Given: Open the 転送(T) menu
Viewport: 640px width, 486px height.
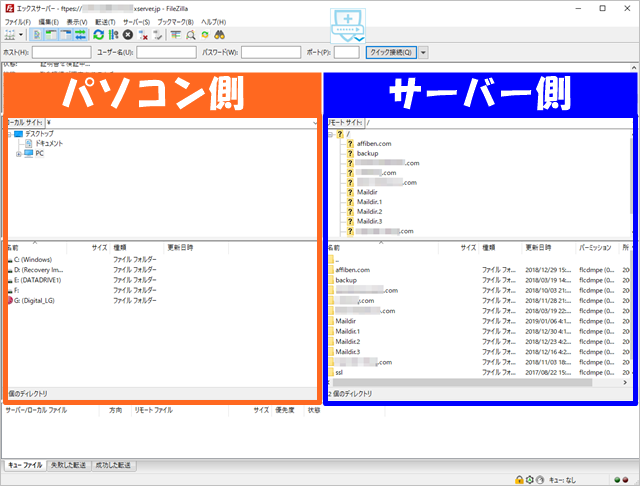Looking at the screenshot, I should point(105,21).
